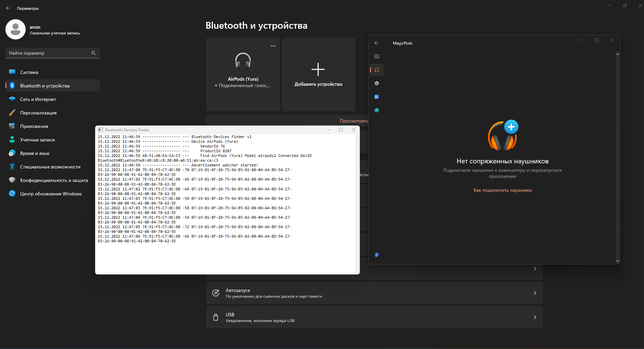Image resolution: width=644 pixels, height=349 pixels.
Task: Open Центр обновления Windows section
Action: click(51, 193)
